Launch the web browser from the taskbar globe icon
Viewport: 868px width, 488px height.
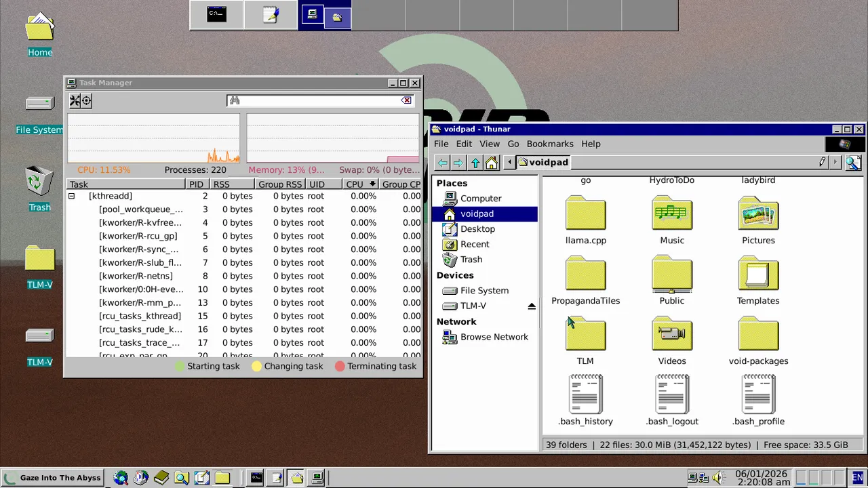point(121,478)
